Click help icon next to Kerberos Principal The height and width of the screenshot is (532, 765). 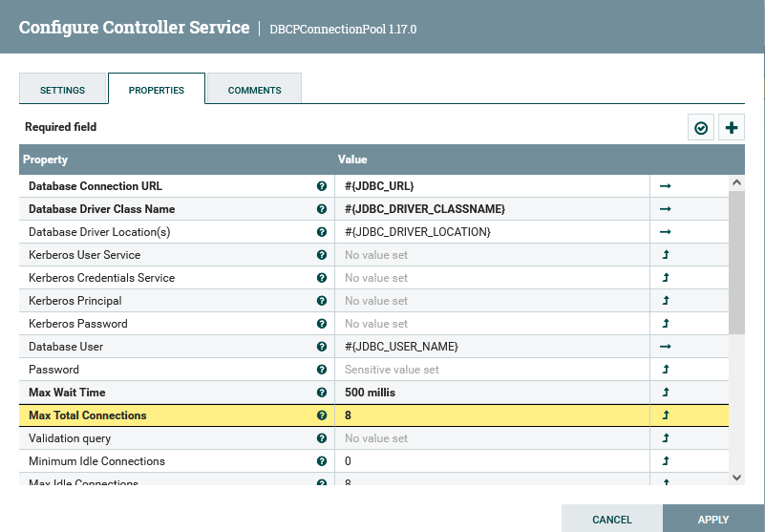pyautogui.click(x=322, y=301)
